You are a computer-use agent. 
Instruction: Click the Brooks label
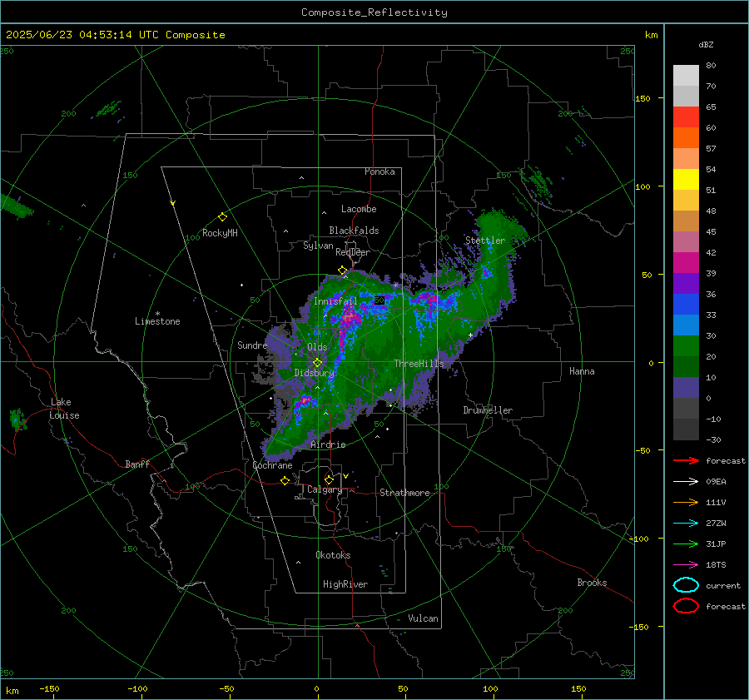592,583
